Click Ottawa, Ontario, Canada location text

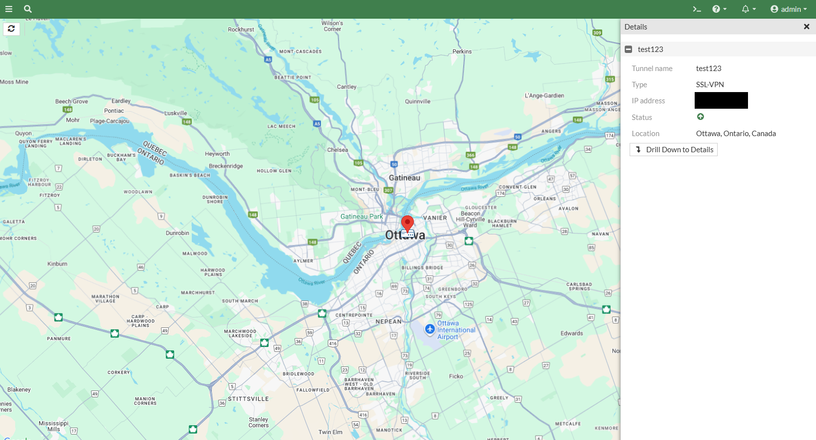735,133
